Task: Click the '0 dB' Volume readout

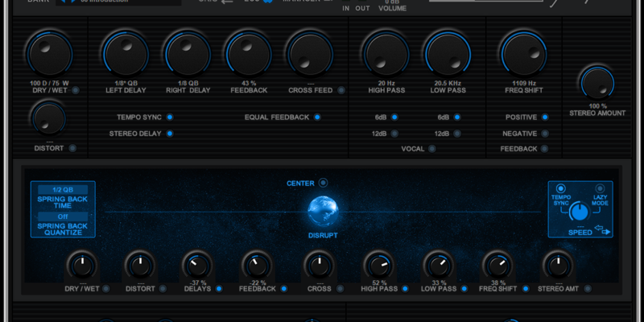Action: point(392,2)
